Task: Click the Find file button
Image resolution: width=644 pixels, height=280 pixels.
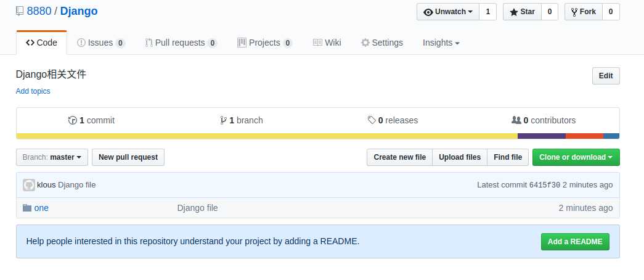Action: 508,157
